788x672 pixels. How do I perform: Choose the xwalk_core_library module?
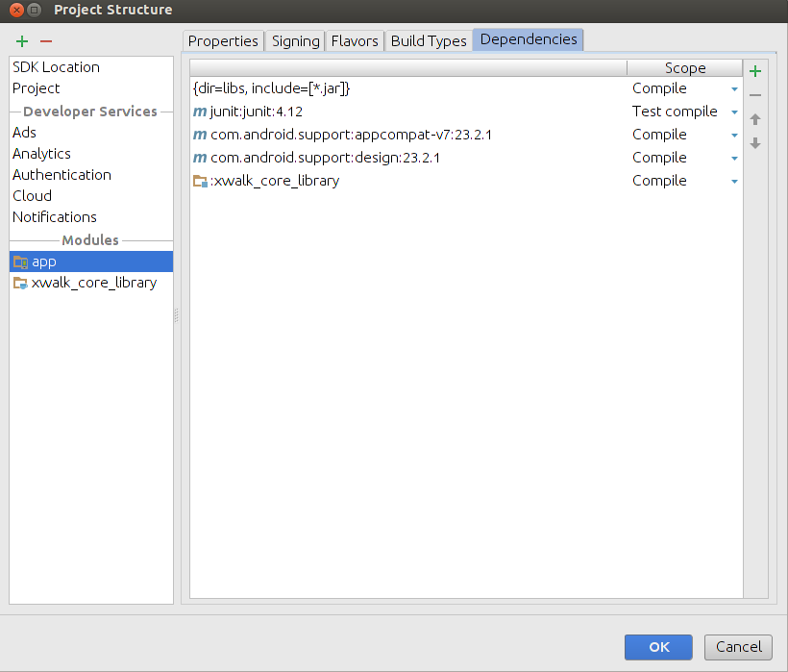(93, 283)
